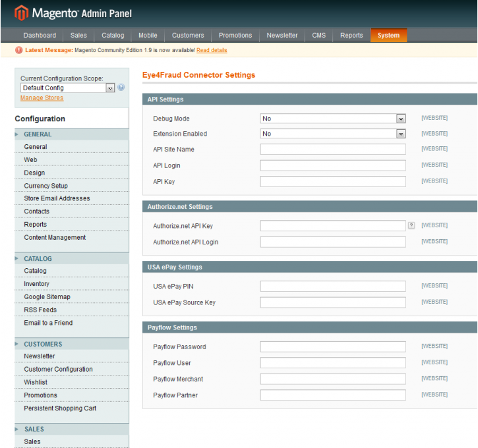
Task: Open the Promotions top menu
Action: pos(235,36)
